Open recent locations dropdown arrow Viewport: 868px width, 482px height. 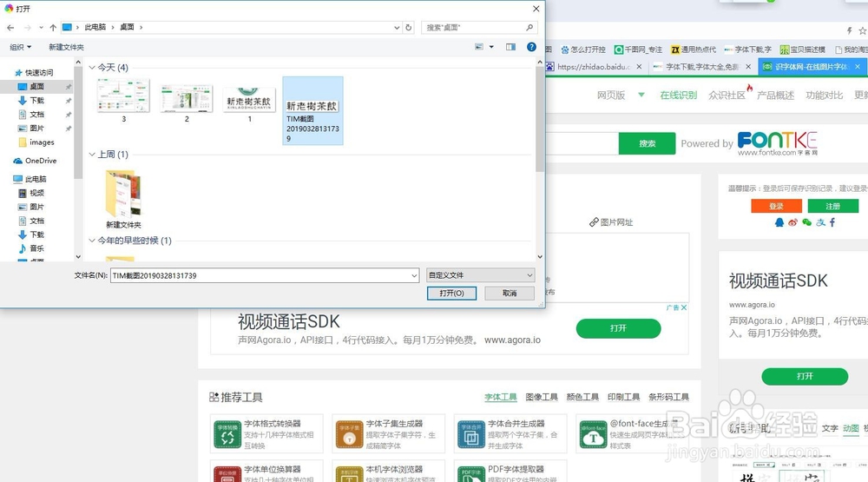(41, 27)
